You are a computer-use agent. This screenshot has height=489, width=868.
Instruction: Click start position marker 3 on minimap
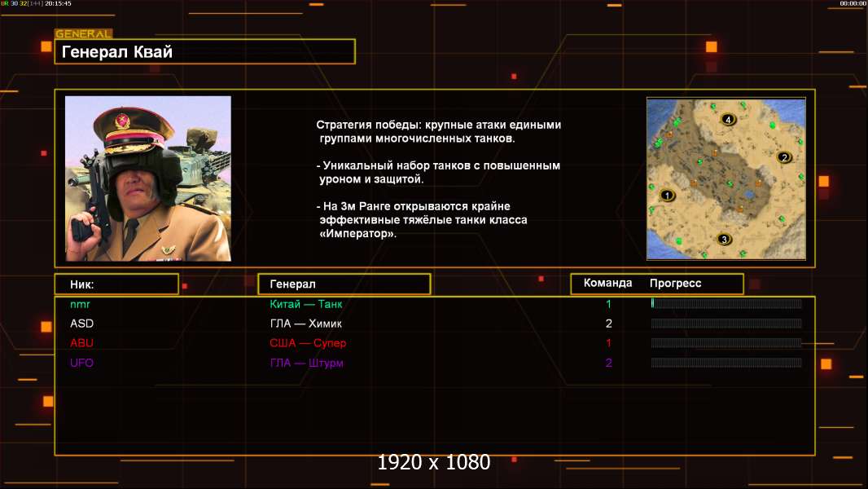coord(724,240)
